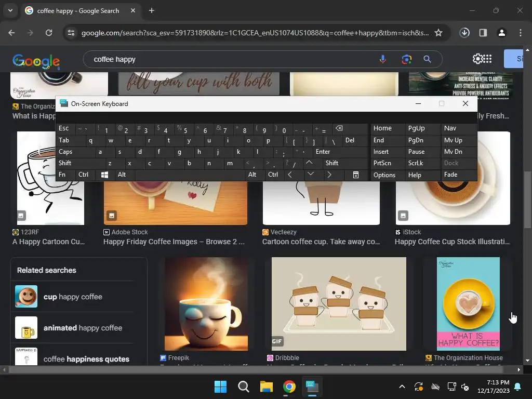
Task: Toggle Chrome side panel icon
Action: pos(483,33)
